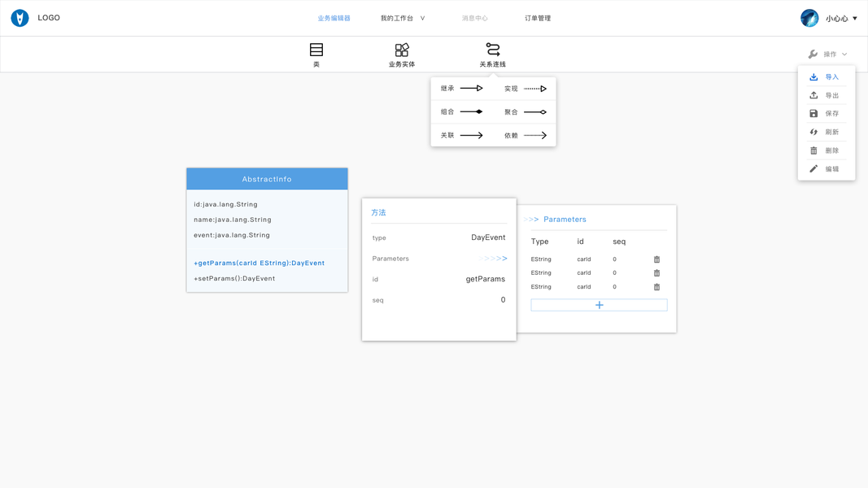
Task: Click the seq column header in Parameters
Action: tap(619, 242)
